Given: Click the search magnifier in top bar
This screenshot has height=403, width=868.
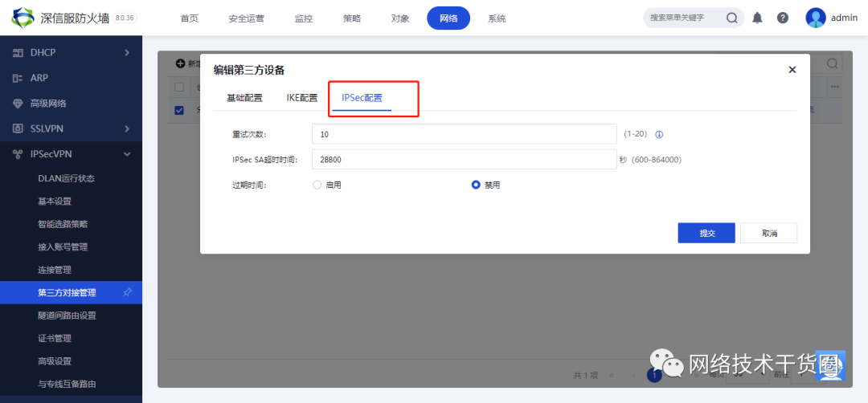Looking at the screenshot, I should pos(732,18).
